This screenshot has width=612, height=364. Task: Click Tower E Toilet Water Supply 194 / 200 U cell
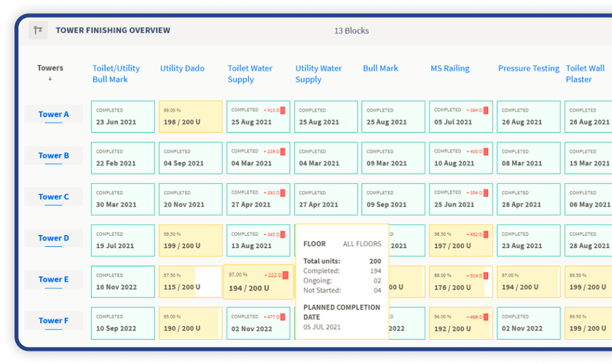point(258,282)
